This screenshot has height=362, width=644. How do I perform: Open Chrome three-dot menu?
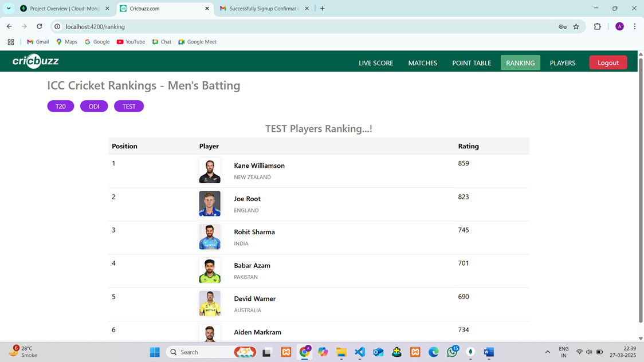(634, 26)
